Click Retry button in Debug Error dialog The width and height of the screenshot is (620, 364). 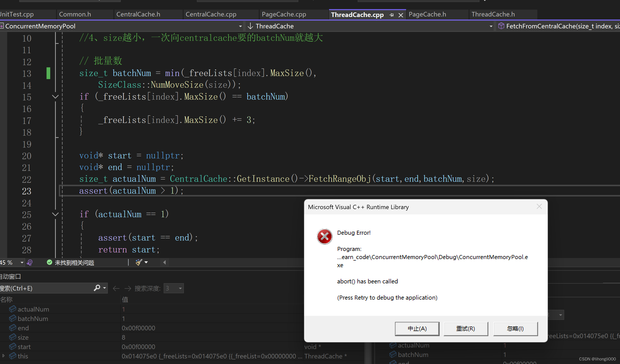point(466,329)
